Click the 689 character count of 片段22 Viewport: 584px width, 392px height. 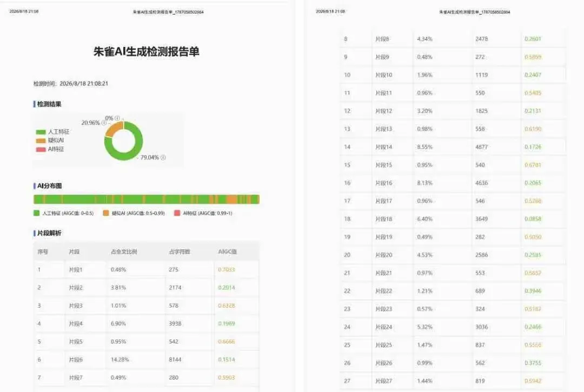[480, 291]
